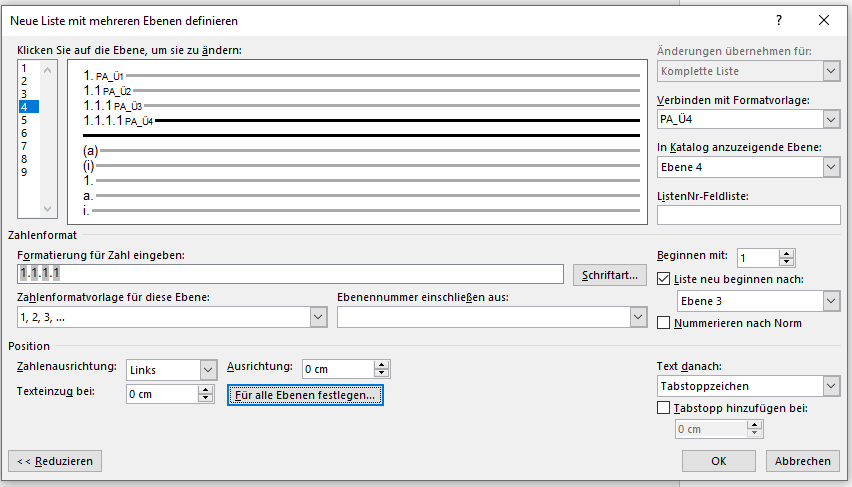Open 'Text danach' Tabstoppzeichen dropdown
The image size is (852, 487).
[830, 386]
